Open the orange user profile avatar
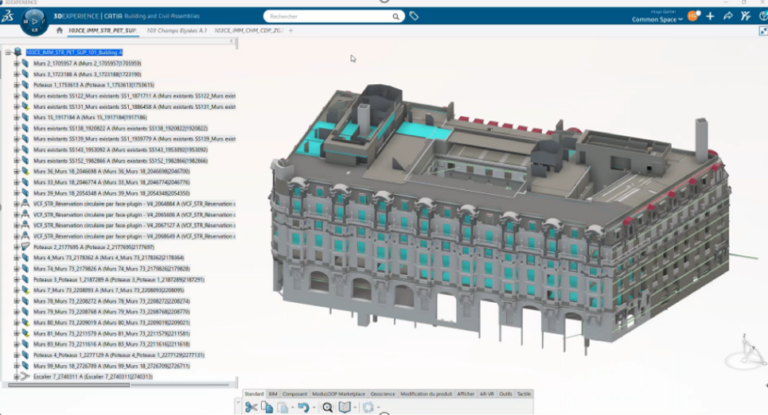768x415 pixels. [x=693, y=16]
